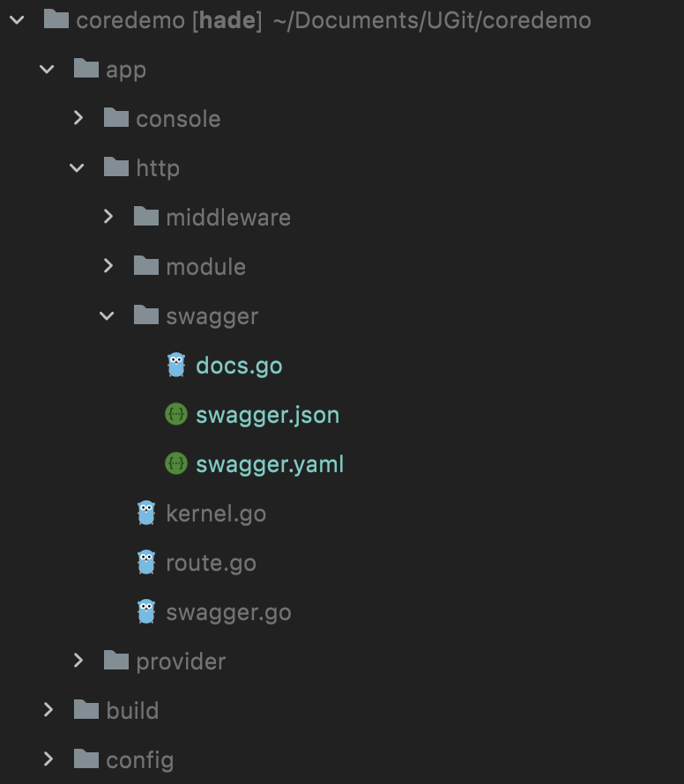684x784 pixels.
Task: Click the green icon next to swagger.yaml
Action: click(176, 463)
